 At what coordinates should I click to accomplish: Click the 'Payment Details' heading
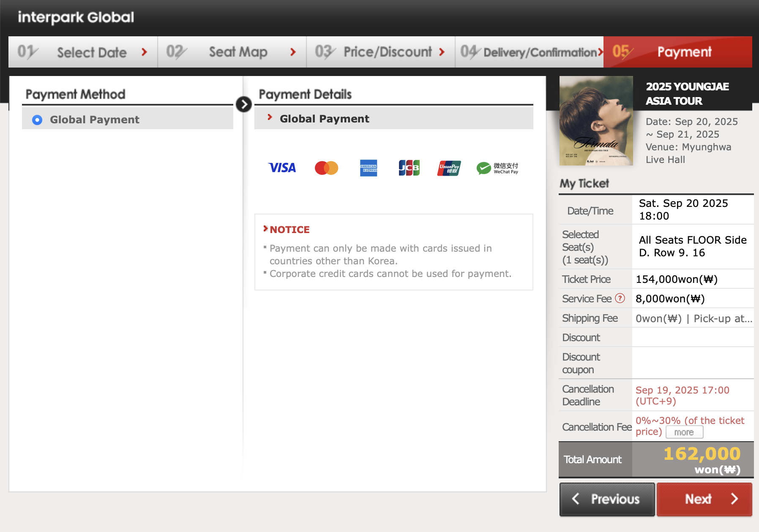point(305,94)
